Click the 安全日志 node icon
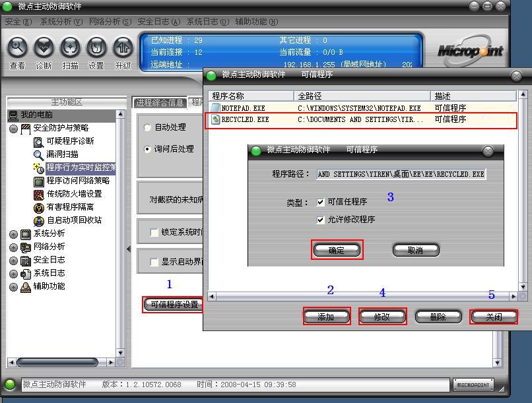The image size is (532, 403). 26,261
